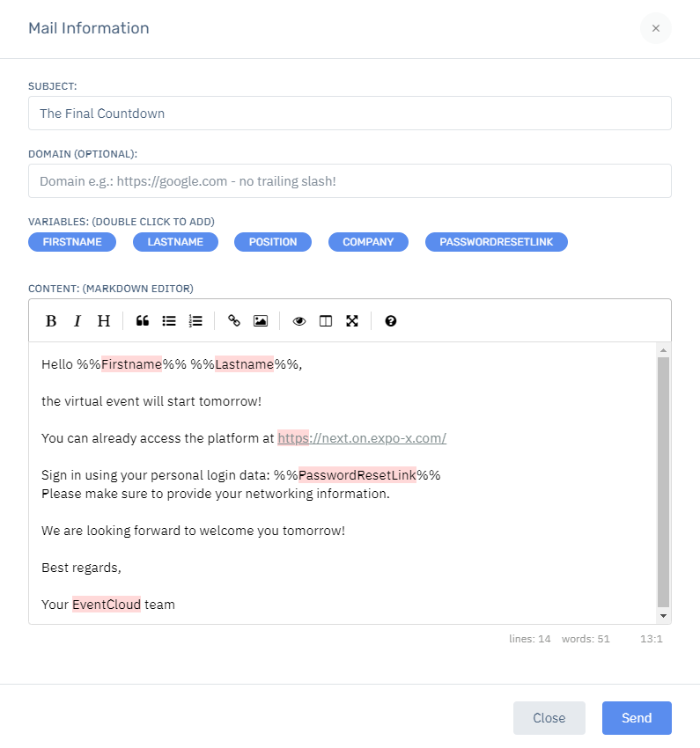Screen dimensions: 700x748
Task: Create a bulleted list in the editor
Action: pos(169,321)
